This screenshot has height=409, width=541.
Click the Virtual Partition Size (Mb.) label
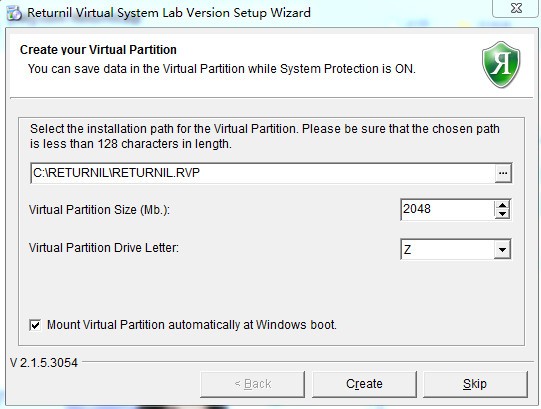(x=99, y=210)
